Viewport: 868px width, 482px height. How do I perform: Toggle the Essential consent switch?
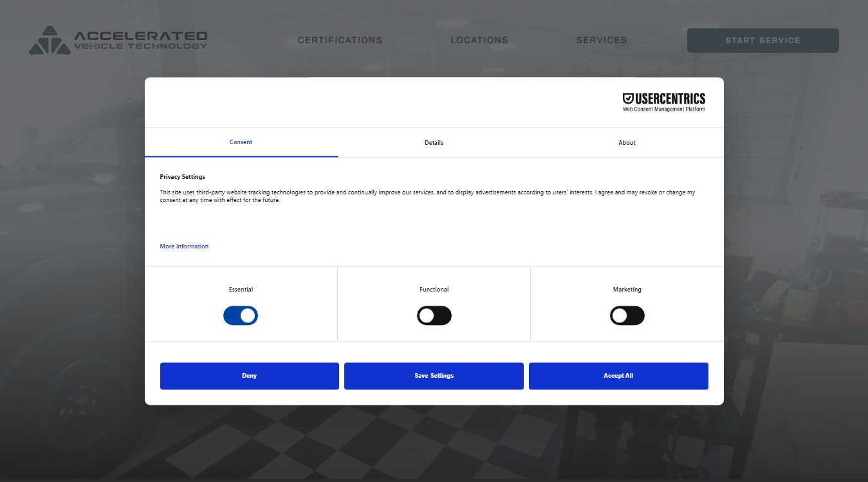(x=241, y=315)
